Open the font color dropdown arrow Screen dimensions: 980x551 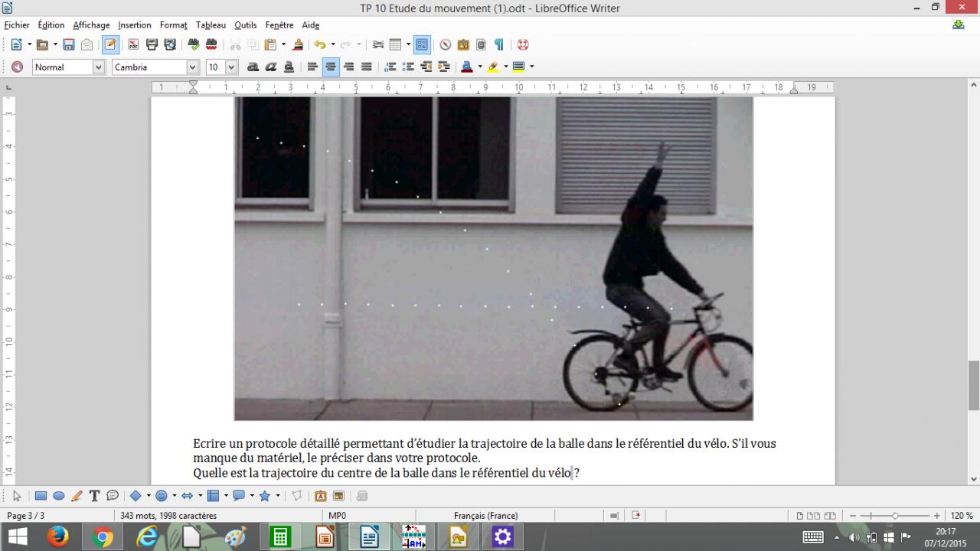click(480, 67)
